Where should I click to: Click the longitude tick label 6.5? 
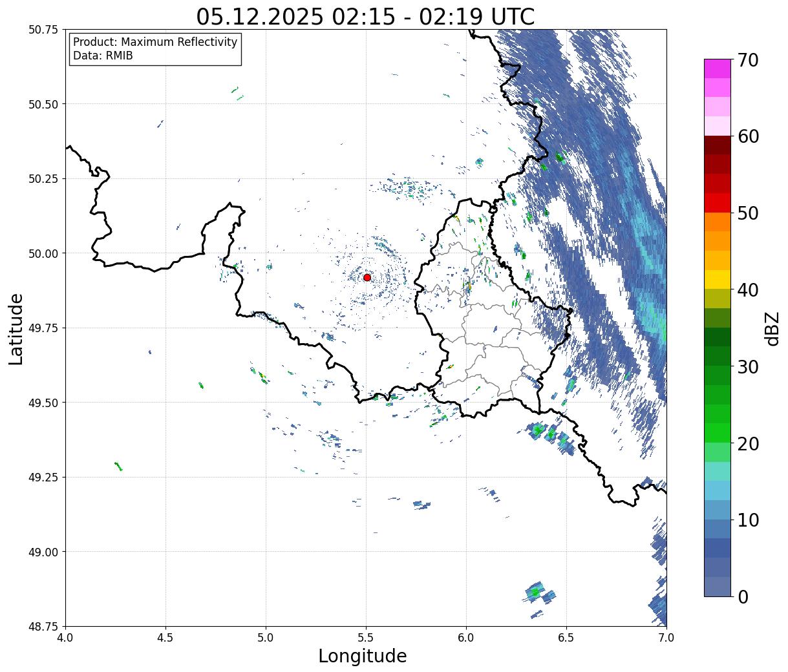(x=566, y=637)
